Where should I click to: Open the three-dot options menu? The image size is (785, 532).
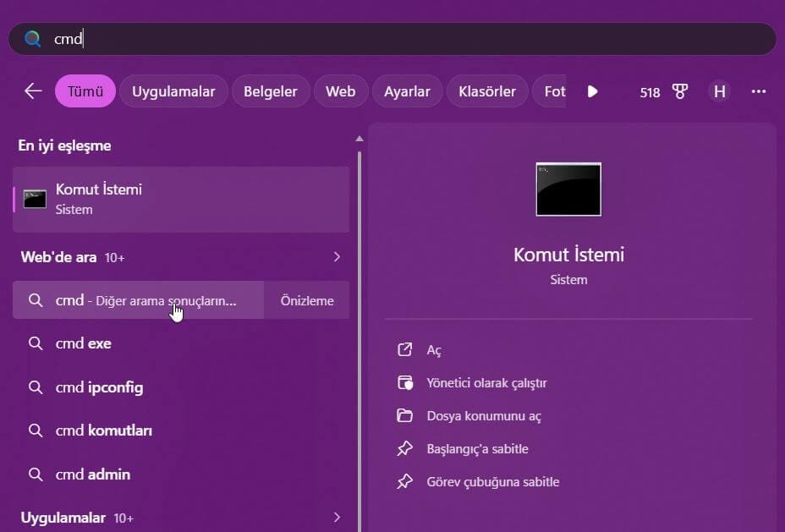pyautogui.click(x=759, y=90)
